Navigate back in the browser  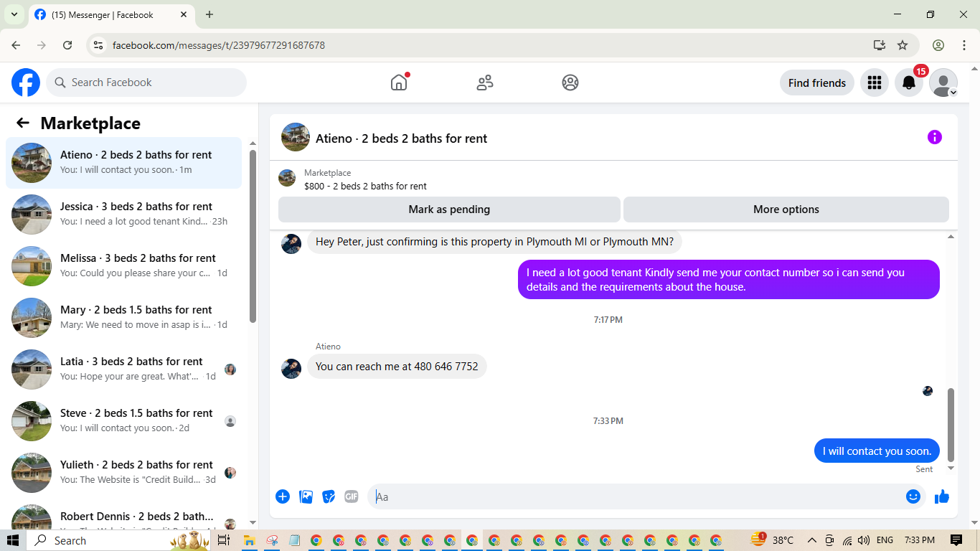click(16, 45)
